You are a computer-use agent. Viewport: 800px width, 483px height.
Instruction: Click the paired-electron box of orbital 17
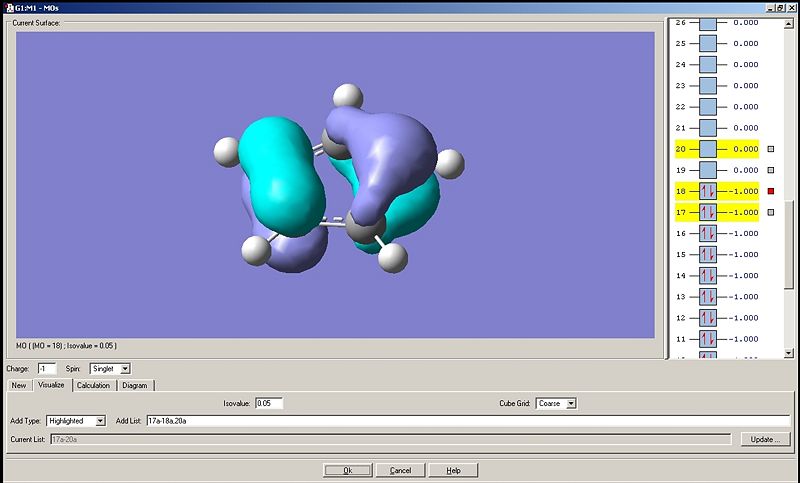coord(707,212)
